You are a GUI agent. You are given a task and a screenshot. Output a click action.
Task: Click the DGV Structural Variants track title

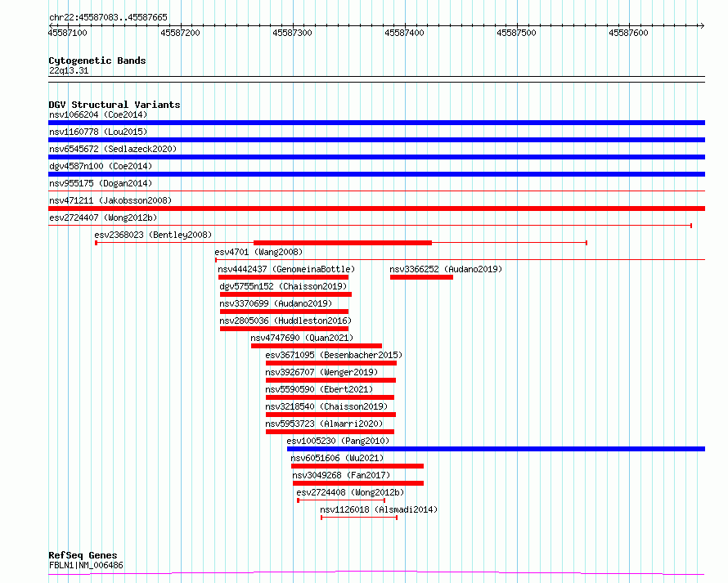115,105
